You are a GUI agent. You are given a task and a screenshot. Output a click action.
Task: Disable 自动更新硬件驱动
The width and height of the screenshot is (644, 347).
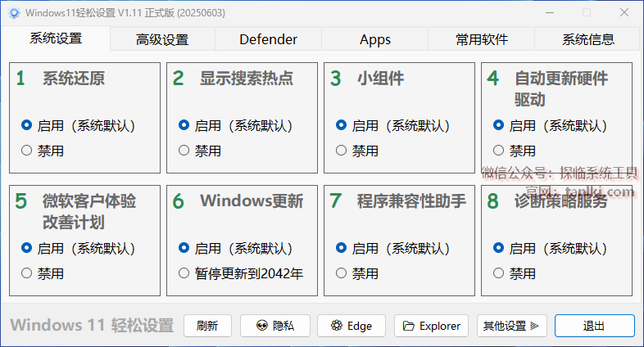[499, 151]
